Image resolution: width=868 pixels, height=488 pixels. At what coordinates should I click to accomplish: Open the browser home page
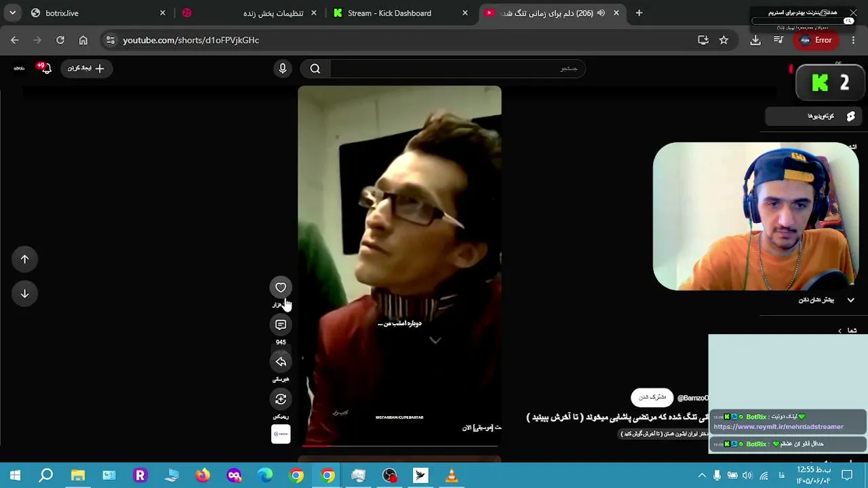tap(83, 40)
